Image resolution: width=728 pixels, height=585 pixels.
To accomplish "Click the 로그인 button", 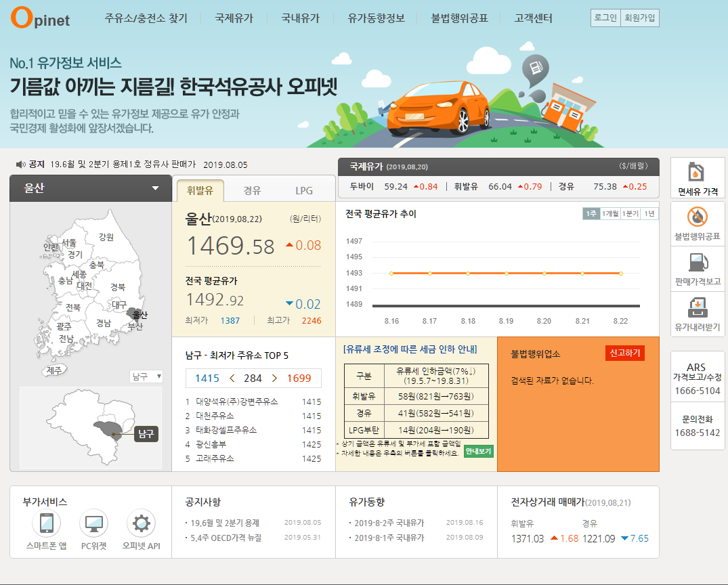I will [605, 18].
